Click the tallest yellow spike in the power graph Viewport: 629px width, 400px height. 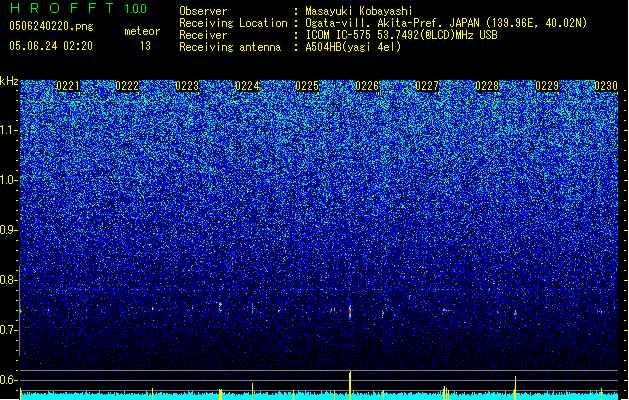pyautogui.click(x=350, y=385)
